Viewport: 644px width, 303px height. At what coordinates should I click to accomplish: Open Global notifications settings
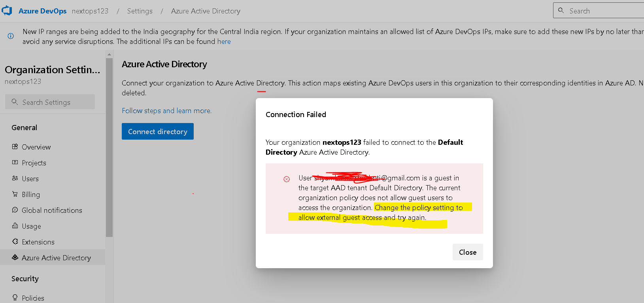coord(53,210)
